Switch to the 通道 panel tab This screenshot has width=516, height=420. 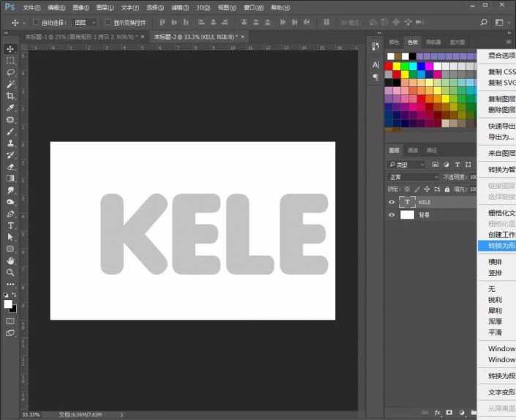413,150
